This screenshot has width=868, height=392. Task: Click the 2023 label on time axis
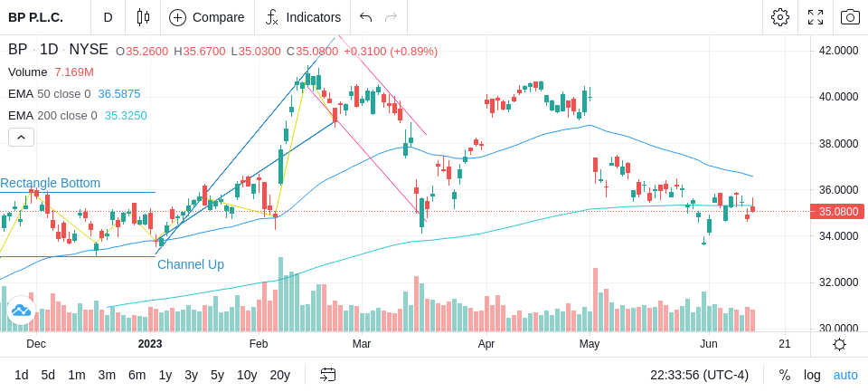point(150,344)
